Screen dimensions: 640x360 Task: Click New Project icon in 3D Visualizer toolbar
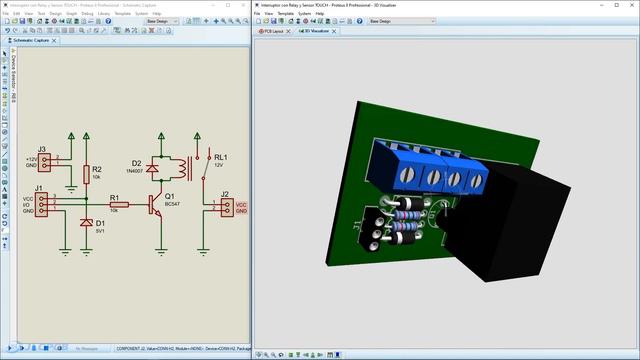[258, 21]
